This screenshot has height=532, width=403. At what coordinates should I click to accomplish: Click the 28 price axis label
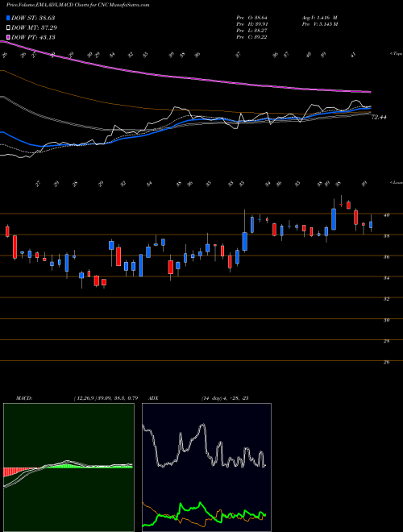(x=386, y=341)
